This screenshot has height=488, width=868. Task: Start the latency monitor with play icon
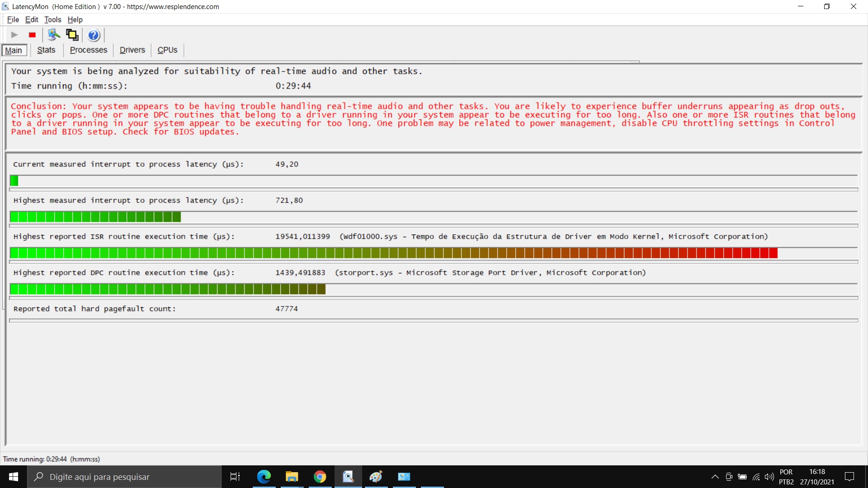(x=14, y=35)
